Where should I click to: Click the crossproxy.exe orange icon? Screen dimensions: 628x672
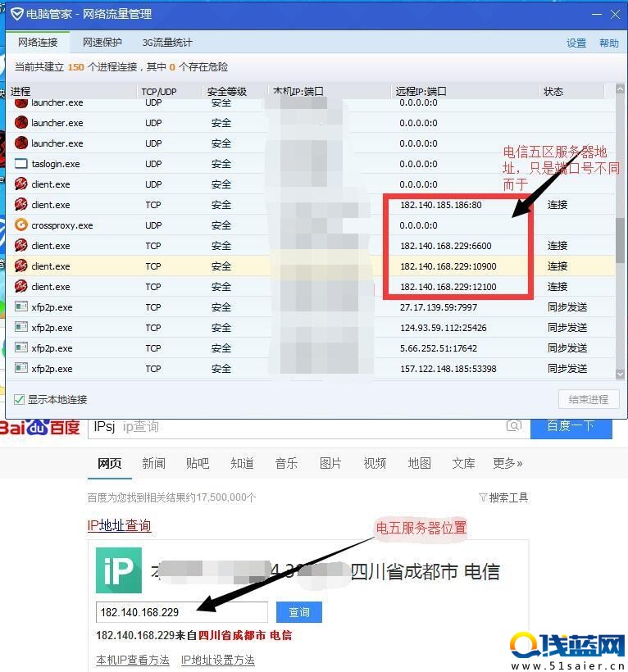(x=21, y=225)
